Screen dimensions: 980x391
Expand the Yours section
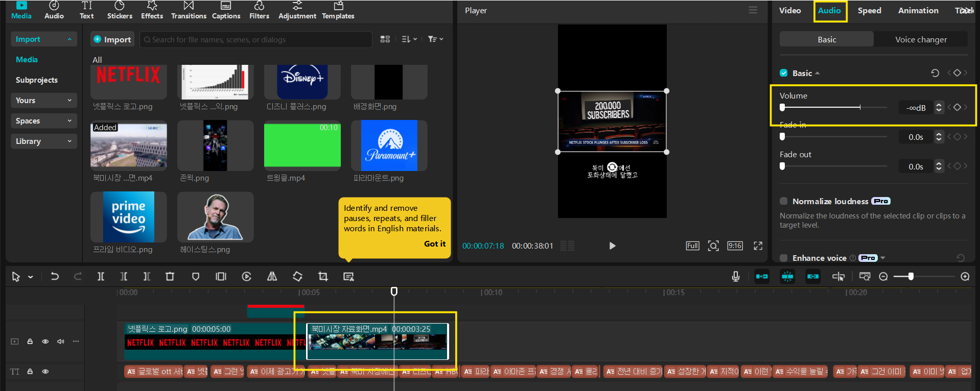(69, 101)
